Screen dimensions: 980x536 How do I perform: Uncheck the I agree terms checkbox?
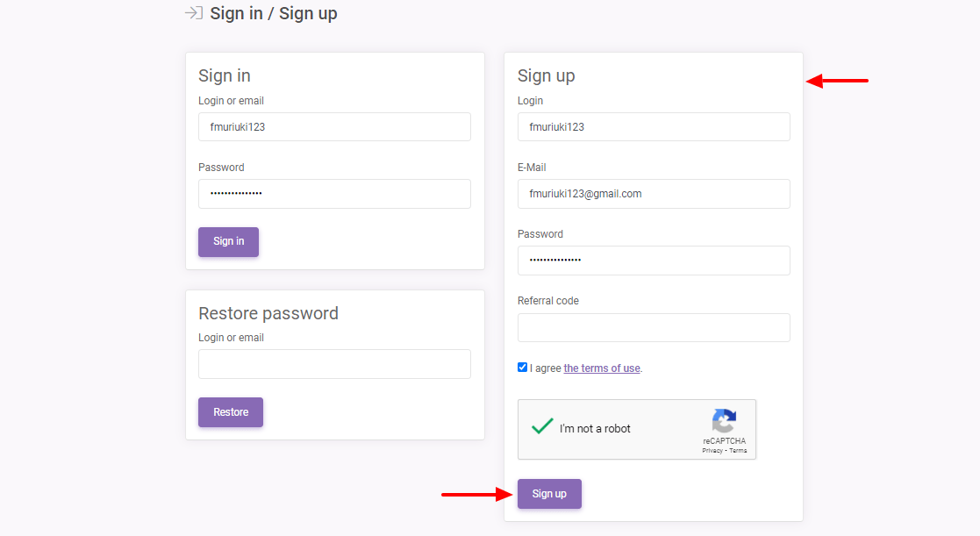[x=523, y=368]
